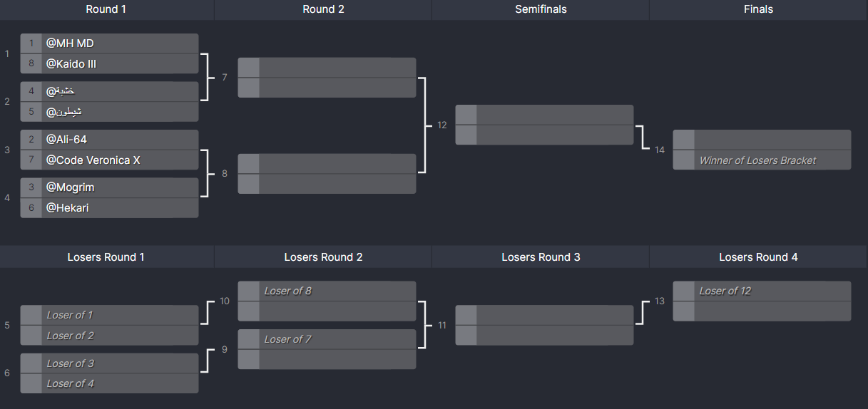
Task: Click the Finals column header
Action: coord(758,9)
